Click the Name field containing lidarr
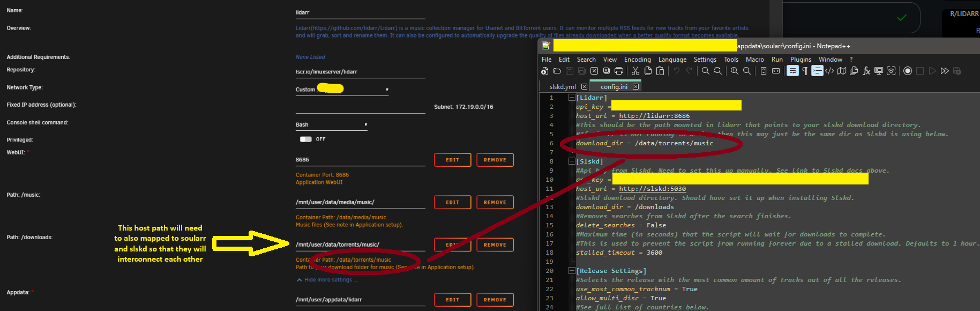Image resolution: width=980 pixels, height=311 pixels. [361, 12]
